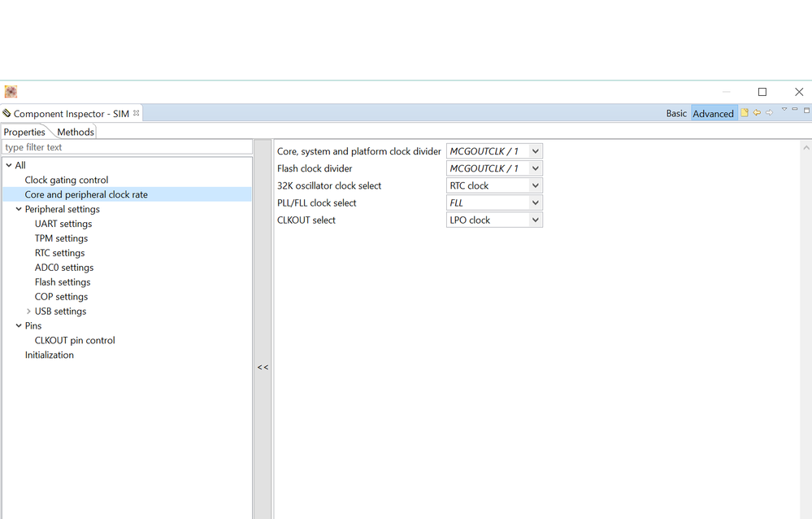
Task: Go back with the yellow left arrow
Action: (757, 112)
